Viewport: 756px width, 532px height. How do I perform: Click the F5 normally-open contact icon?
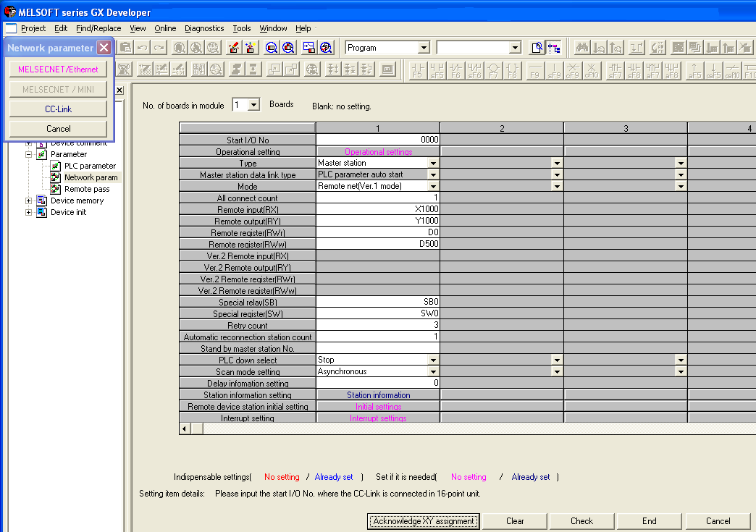point(417,69)
